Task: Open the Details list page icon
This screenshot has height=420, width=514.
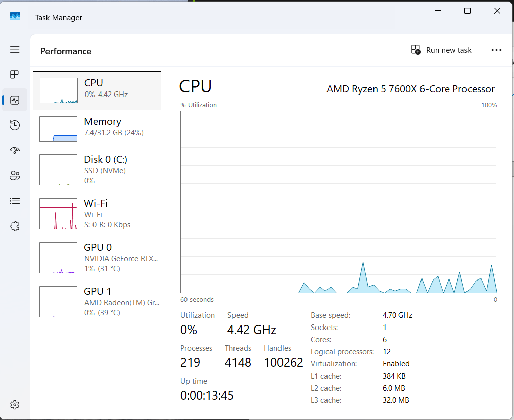Action: coord(15,201)
